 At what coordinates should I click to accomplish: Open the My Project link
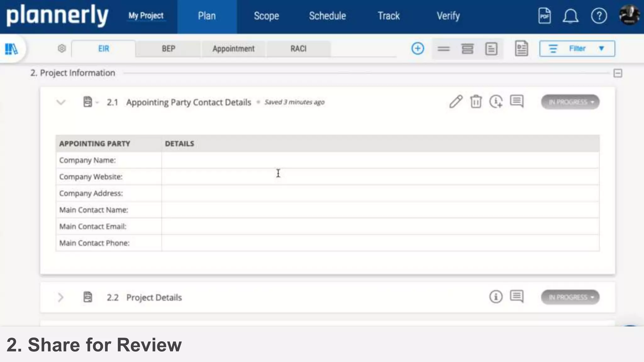[146, 16]
